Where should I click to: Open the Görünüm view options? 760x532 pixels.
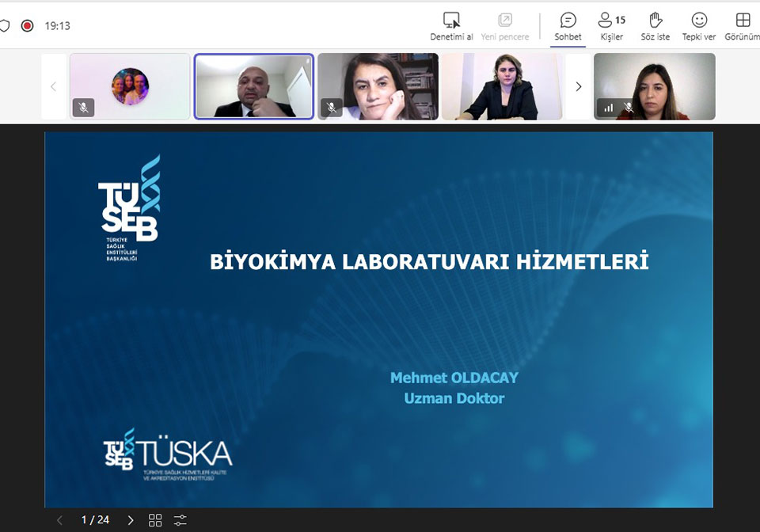coord(743,25)
